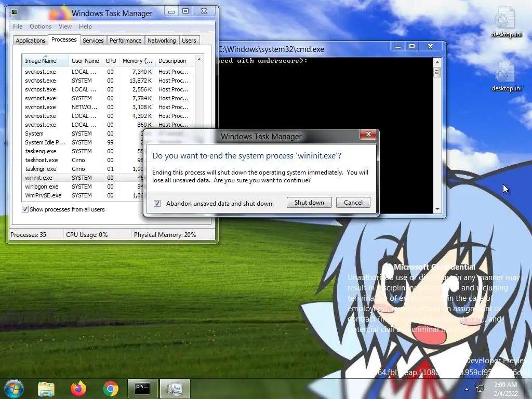This screenshot has height=399, width=532.
Task: Click the Shut down button
Action: click(309, 203)
